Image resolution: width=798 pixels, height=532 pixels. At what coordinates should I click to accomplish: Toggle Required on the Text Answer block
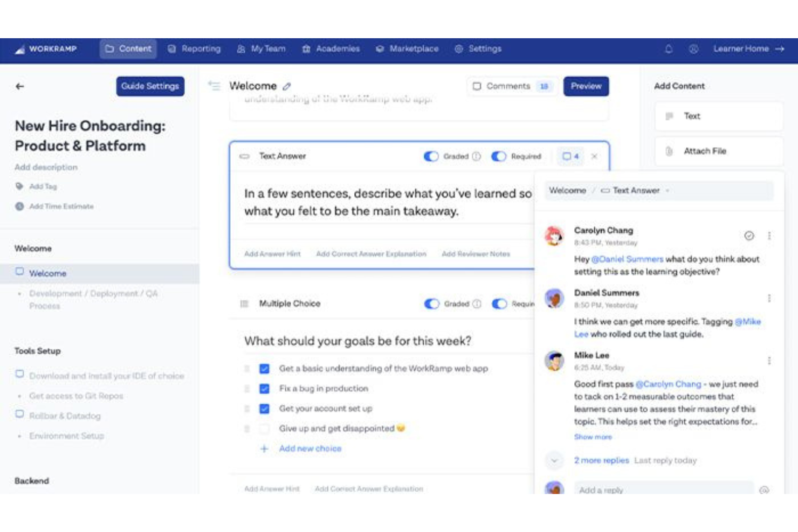click(499, 156)
